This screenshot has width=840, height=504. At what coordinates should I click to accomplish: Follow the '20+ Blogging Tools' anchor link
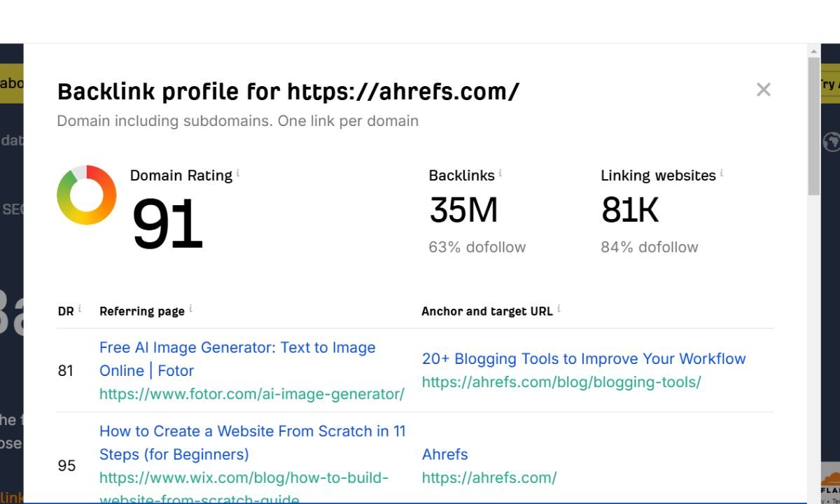coord(583,358)
